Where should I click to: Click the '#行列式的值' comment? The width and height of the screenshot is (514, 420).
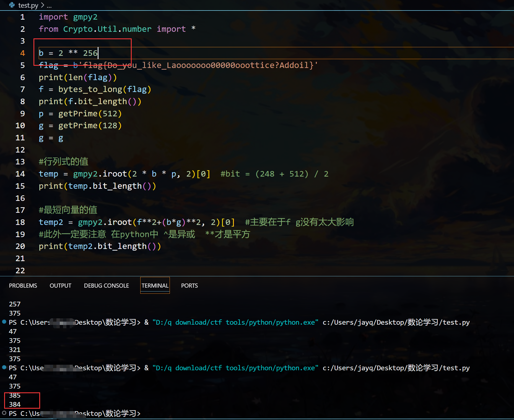point(63,162)
